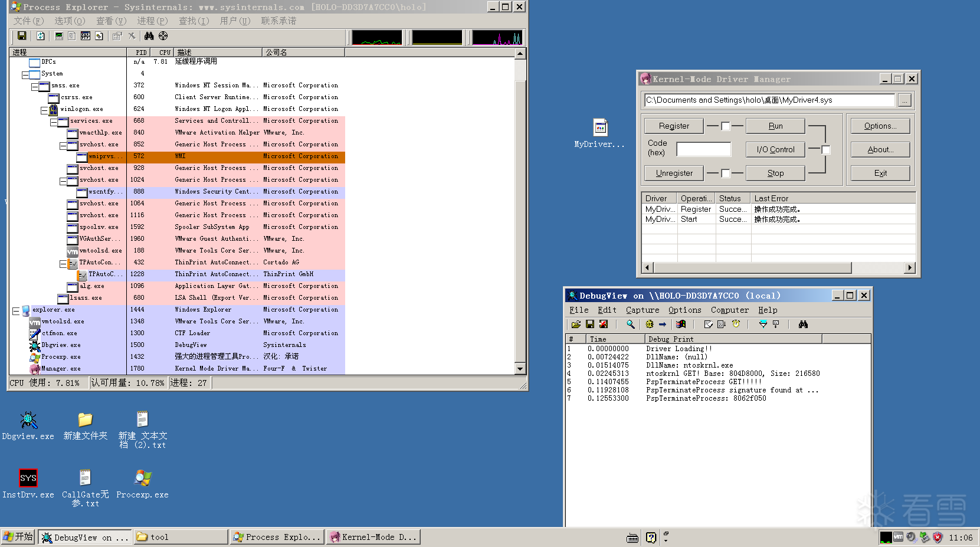
Task: Open the 进程(P) menu in Process Explorer
Action: pyautogui.click(x=152, y=21)
